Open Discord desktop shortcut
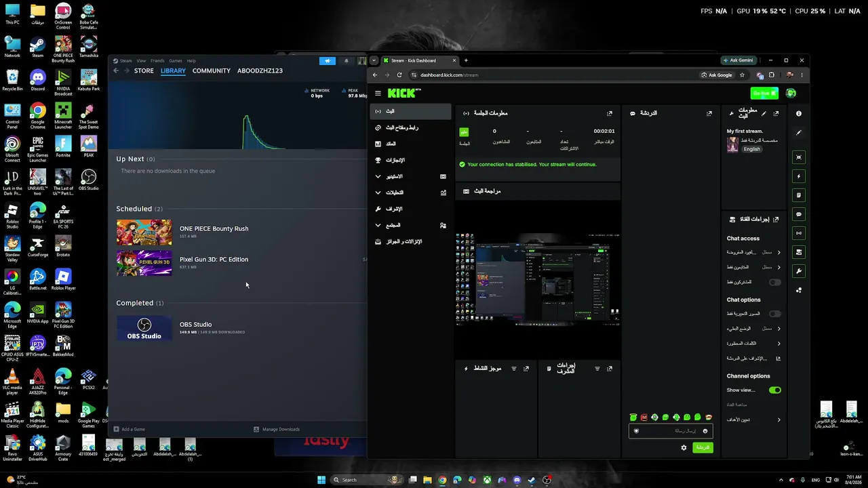868x488 pixels. click(x=37, y=81)
